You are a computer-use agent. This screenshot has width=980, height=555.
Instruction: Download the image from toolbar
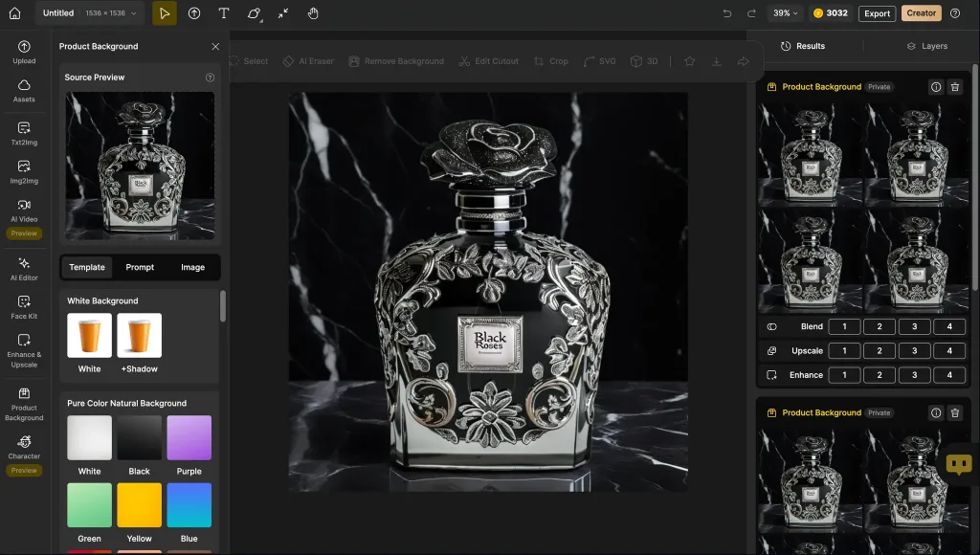(x=716, y=61)
